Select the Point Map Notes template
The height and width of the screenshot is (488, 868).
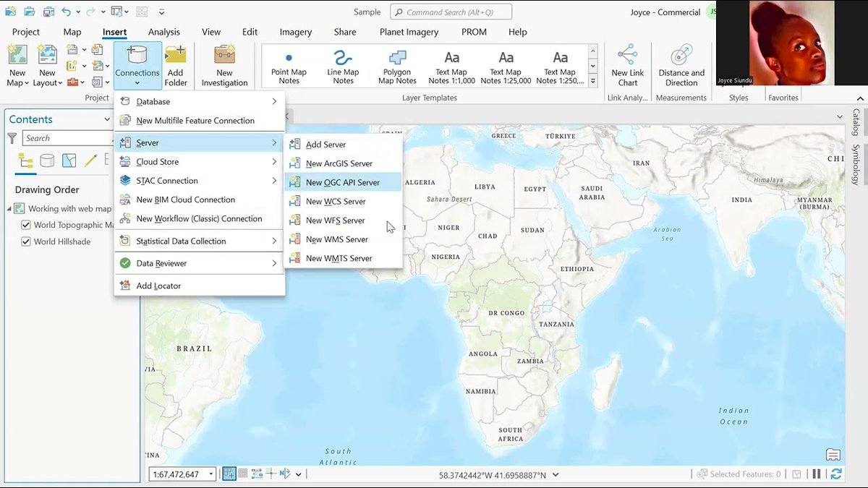click(x=289, y=66)
